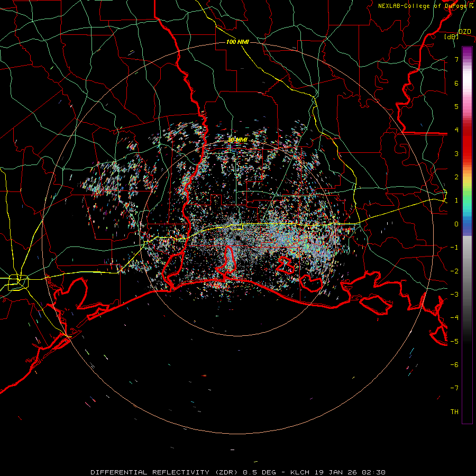Viewport: 476px width, 476px height.
Task: Click the -6 dB label on color scale
Action: click(x=454, y=365)
